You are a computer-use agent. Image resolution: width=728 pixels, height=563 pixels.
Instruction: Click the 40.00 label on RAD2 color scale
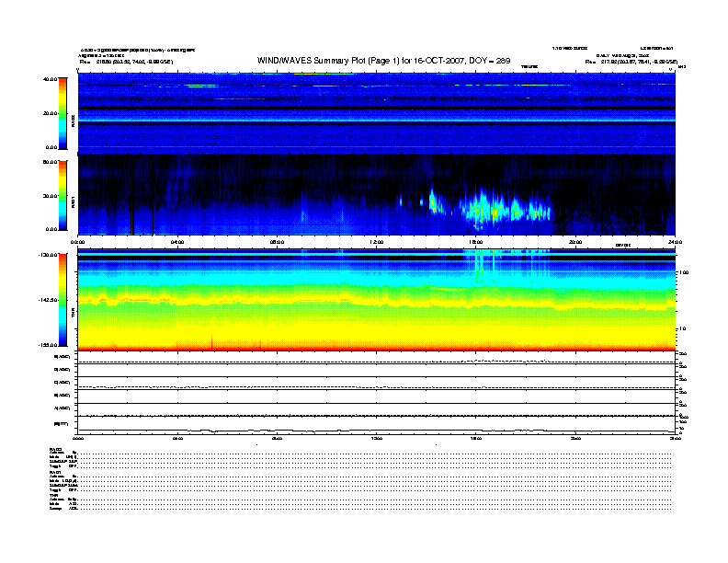pos(51,79)
